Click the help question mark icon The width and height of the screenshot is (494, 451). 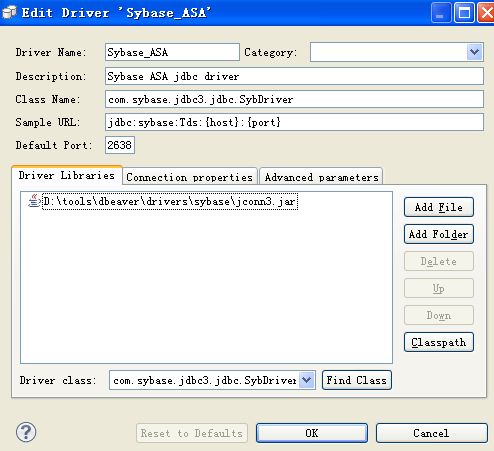click(x=26, y=432)
